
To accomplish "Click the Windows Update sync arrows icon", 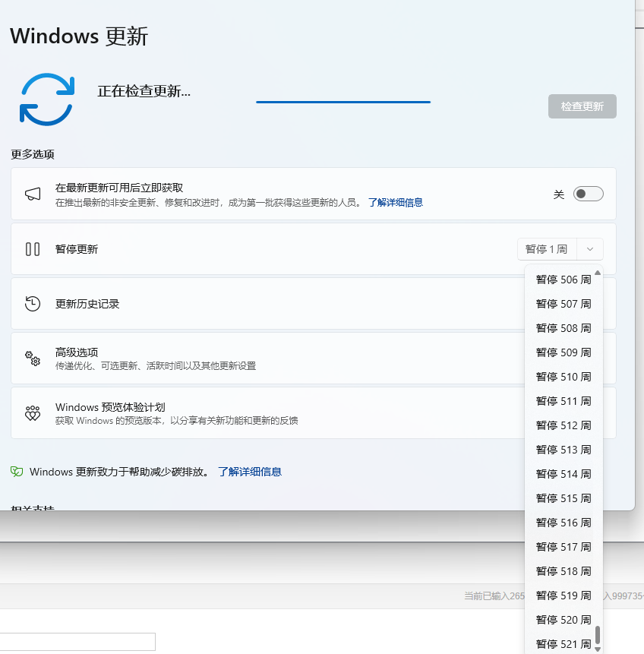I will [x=46, y=99].
